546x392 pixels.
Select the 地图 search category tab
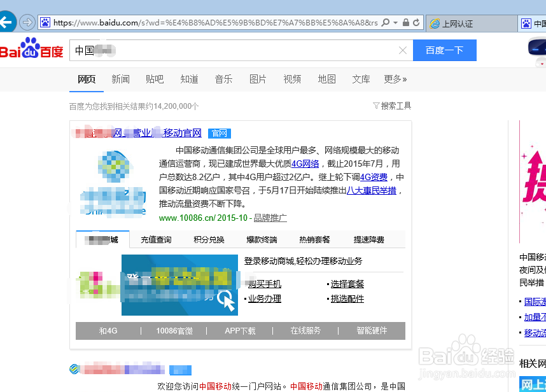pyautogui.click(x=326, y=80)
